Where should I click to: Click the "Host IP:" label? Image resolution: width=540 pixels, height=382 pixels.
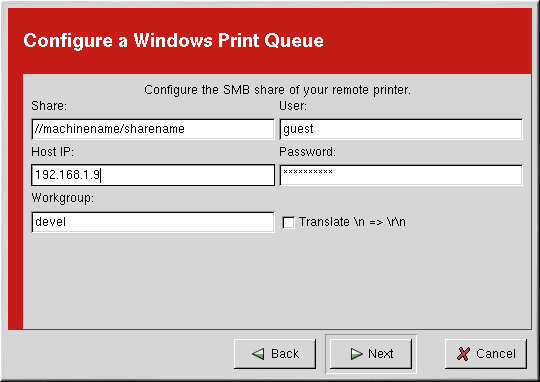pos(52,152)
